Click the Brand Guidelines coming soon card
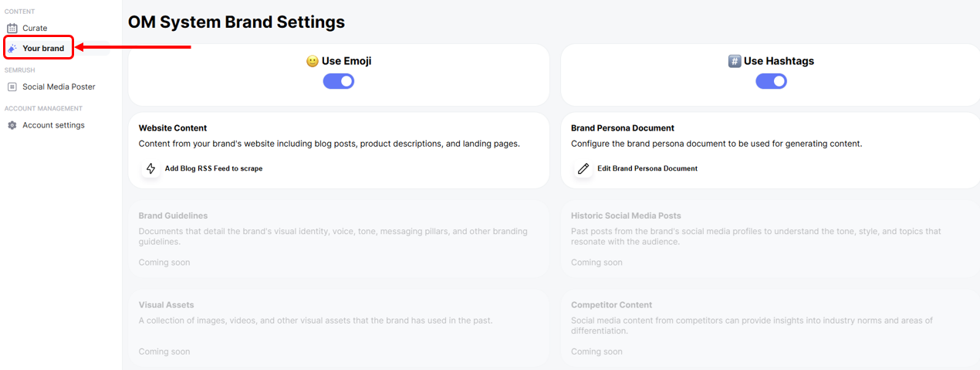 338,239
